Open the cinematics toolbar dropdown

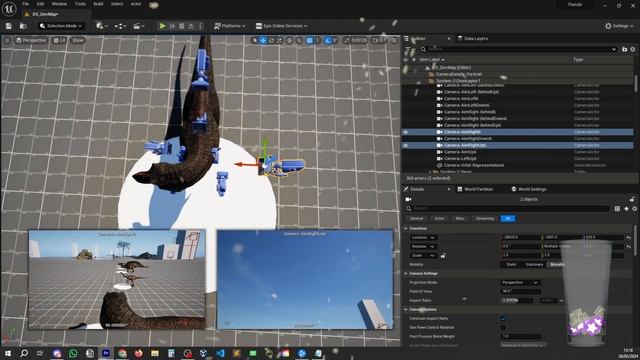coord(139,26)
